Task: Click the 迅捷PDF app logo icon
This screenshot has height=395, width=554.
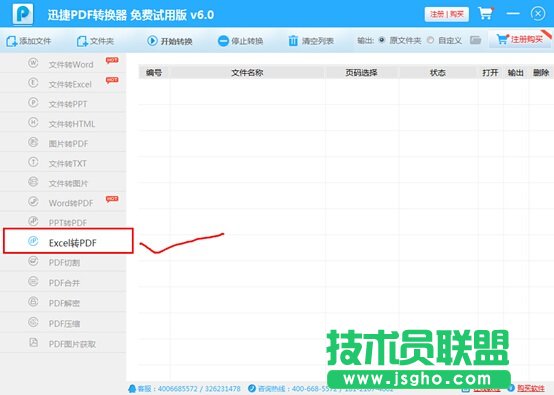Action: click(23, 13)
